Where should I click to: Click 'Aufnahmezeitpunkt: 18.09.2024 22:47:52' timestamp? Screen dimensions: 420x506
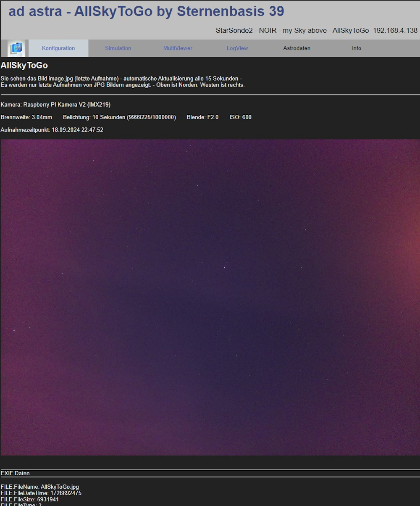[52, 130]
